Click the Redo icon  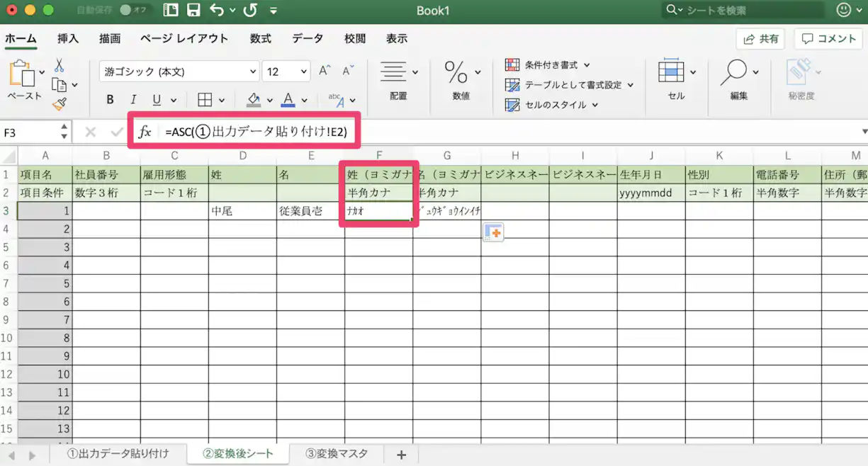tap(251, 11)
